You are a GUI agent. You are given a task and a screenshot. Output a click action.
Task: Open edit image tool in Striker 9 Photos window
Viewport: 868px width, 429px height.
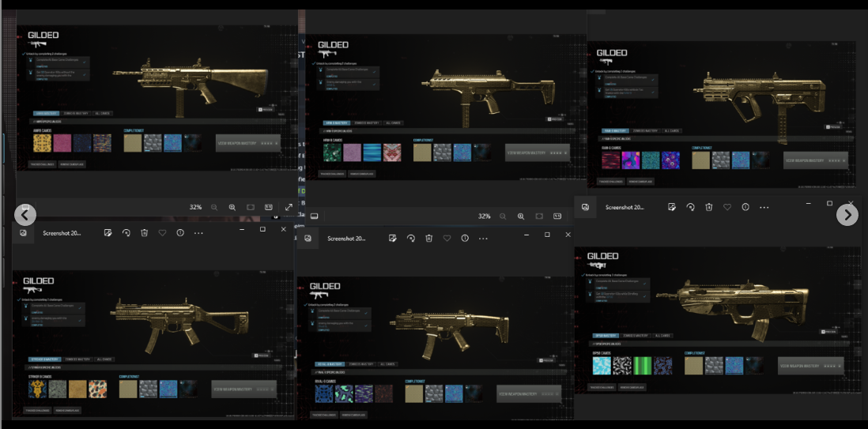[x=108, y=233]
